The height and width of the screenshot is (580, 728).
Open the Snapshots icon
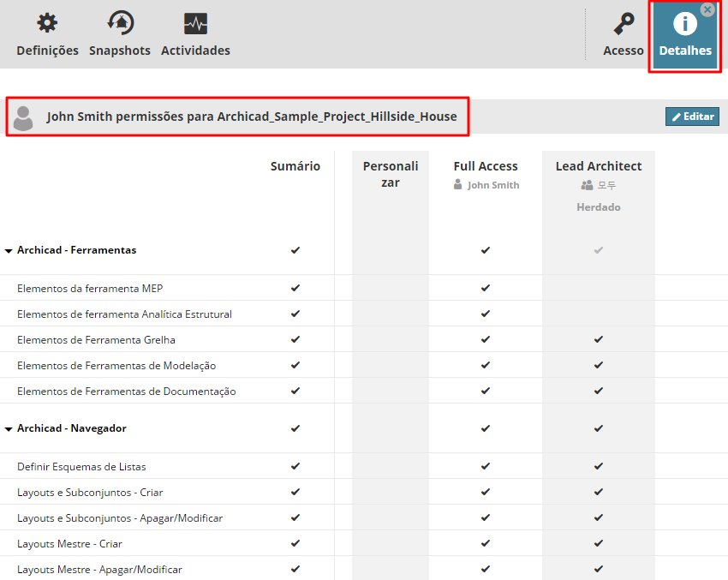click(x=120, y=24)
